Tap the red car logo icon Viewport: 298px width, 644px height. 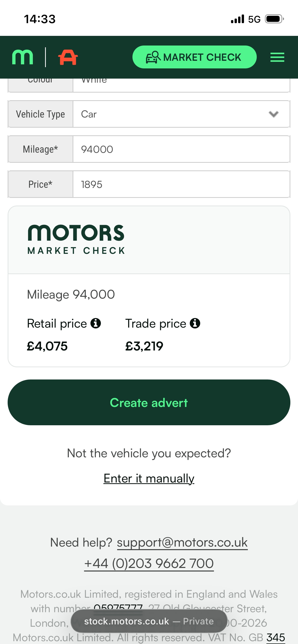68,57
